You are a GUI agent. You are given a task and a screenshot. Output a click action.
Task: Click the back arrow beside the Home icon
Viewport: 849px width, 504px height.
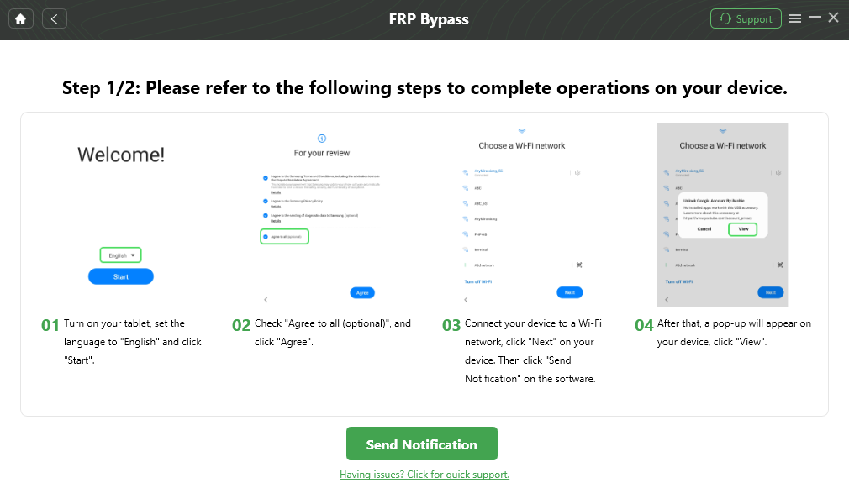tap(54, 18)
